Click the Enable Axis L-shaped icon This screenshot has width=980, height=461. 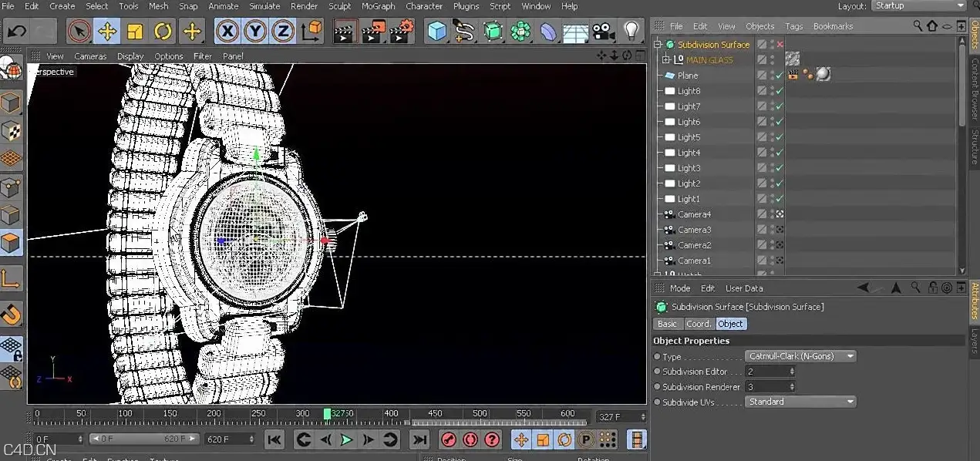click(11, 278)
